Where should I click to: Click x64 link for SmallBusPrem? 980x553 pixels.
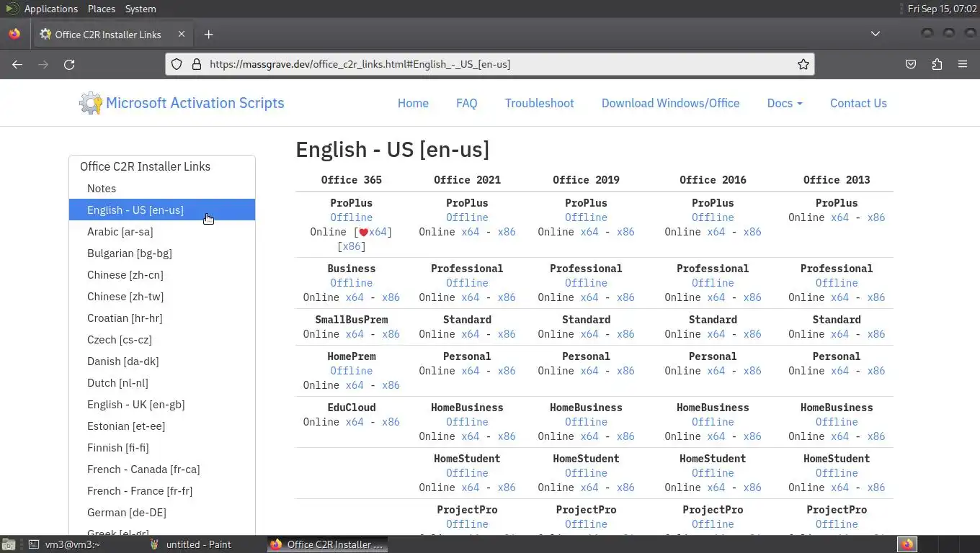click(355, 334)
